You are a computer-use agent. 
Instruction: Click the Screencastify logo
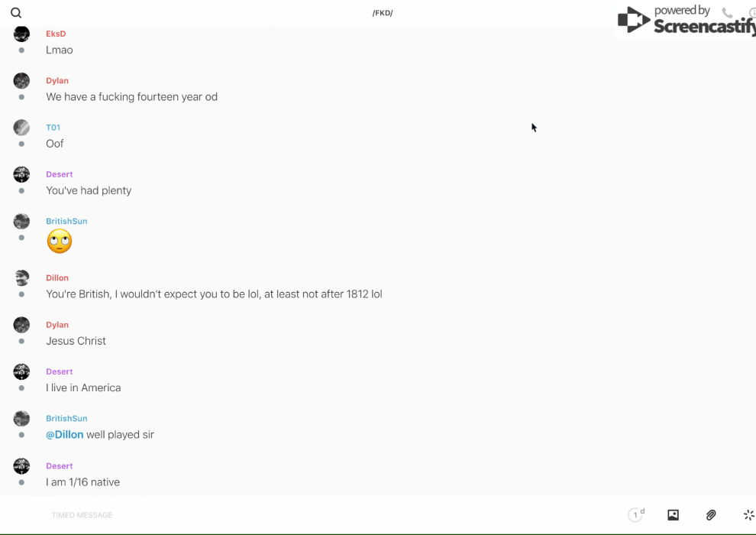pos(687,20)
